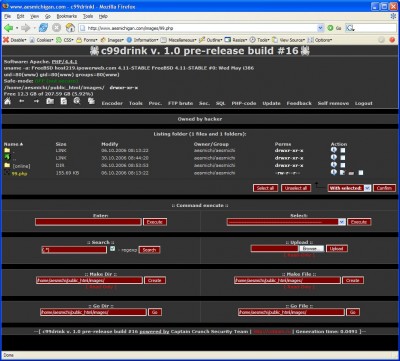
Task: Open the Forms dropdown in the developer toolbar
Action: [87, 40]
